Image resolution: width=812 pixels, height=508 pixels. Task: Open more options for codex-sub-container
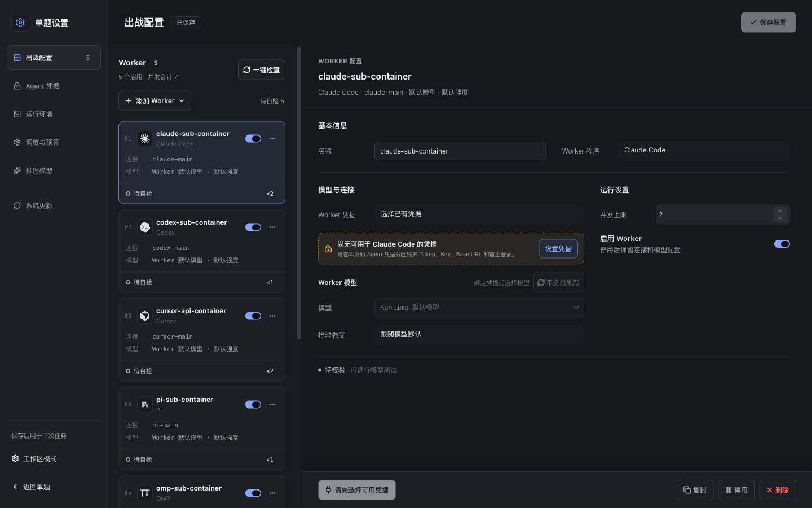coord(272,227)
